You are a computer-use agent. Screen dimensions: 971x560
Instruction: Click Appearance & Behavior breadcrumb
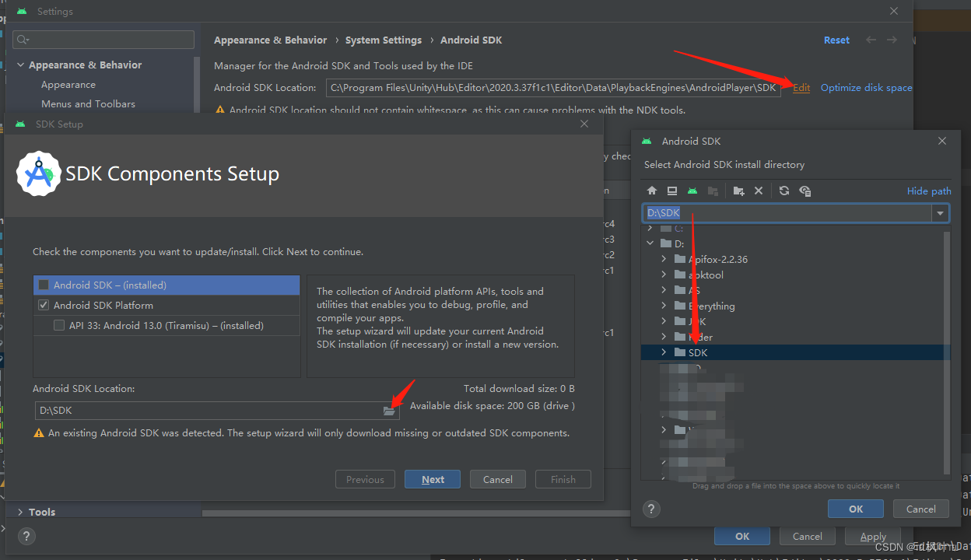[x=271, y=40]
